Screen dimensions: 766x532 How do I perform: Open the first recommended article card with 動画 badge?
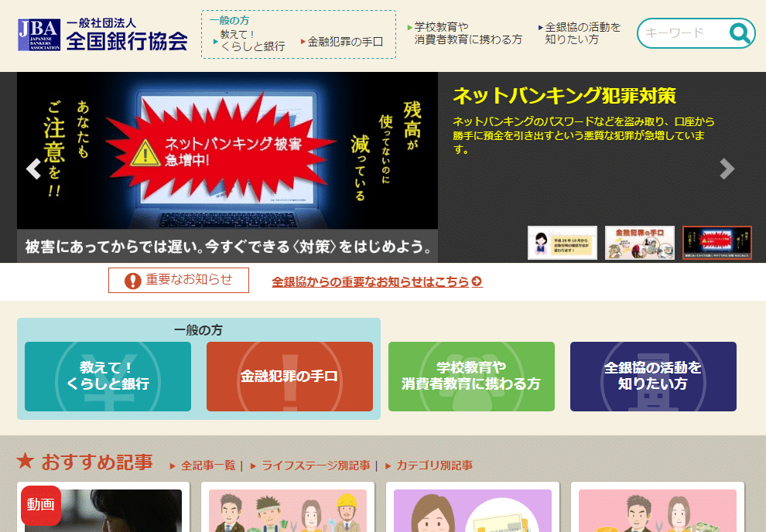click(103, 507)
